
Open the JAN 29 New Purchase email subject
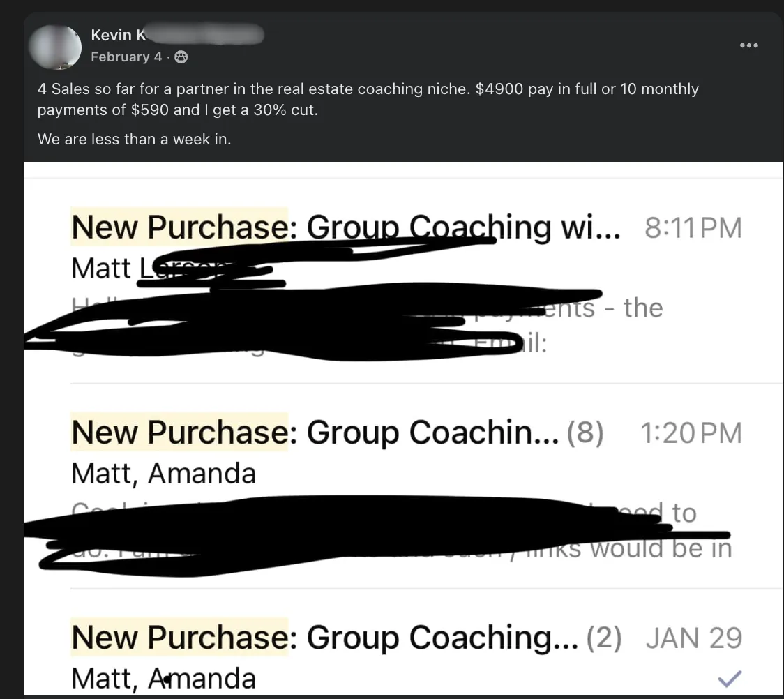coord(324,637)
